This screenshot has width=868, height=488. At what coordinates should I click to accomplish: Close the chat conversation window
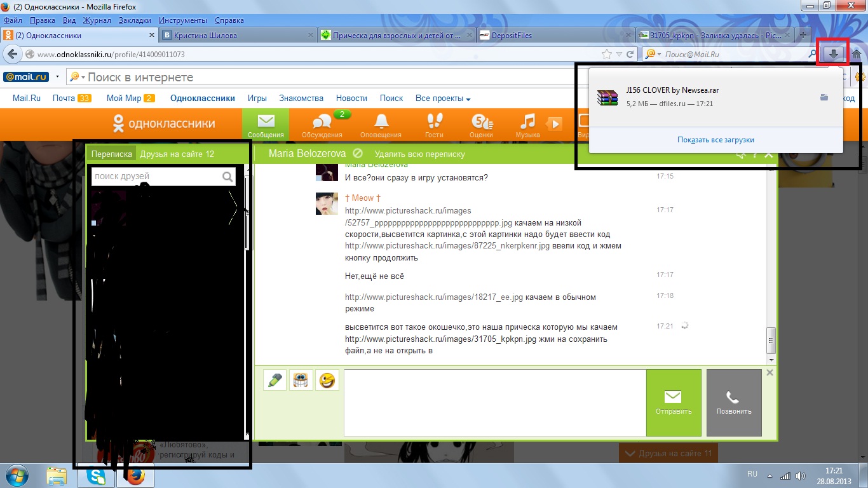click(769, 154)
